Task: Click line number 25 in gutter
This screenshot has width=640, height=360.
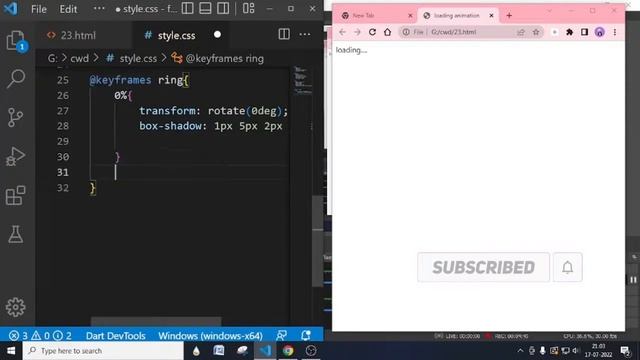Action: tap(63, 80)
